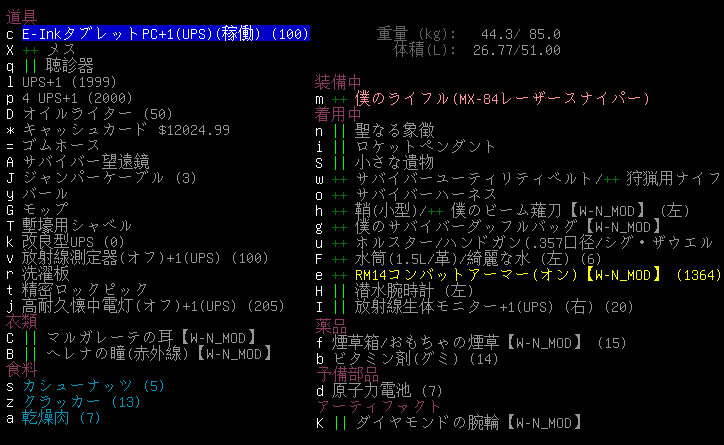Click the 食料 category header
Screen dimensions: 724x445
(21, 369)
